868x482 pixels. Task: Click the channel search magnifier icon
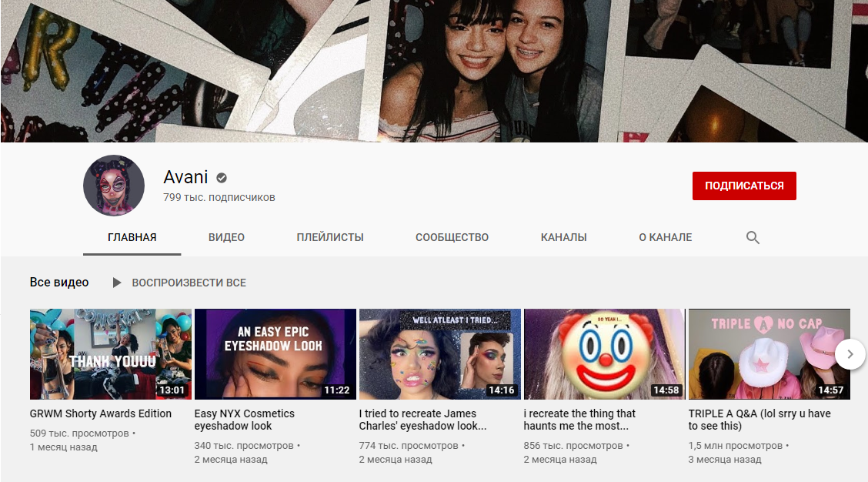tap(753, 238)
